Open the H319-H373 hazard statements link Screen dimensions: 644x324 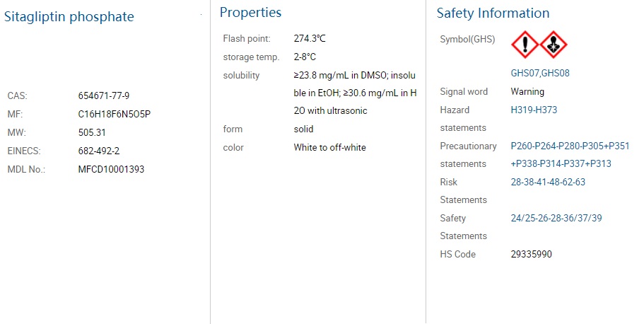(x=534, y=110)
